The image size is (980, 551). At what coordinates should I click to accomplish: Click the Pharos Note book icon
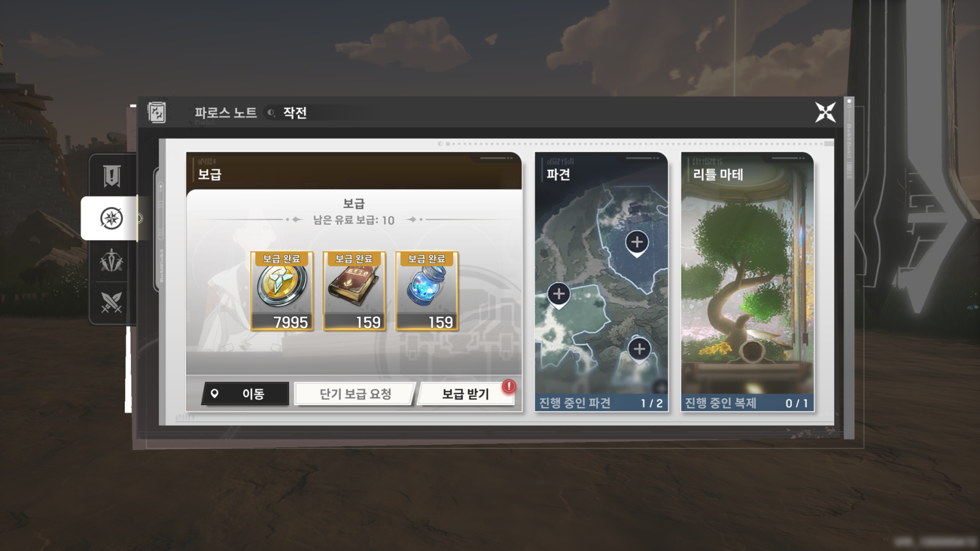(x=157, y=112)
